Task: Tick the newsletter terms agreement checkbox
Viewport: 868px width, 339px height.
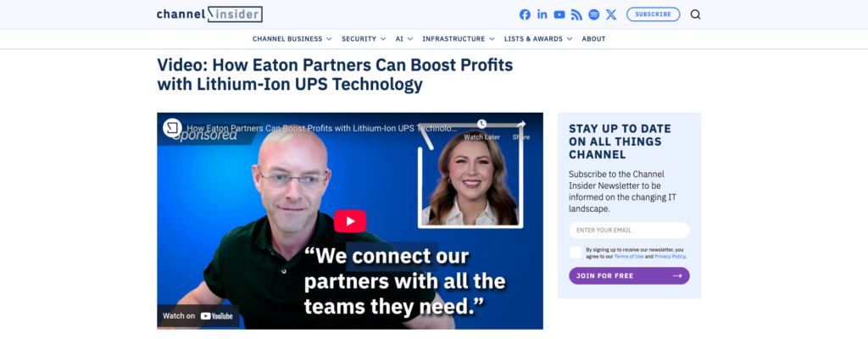Action: 576,253
